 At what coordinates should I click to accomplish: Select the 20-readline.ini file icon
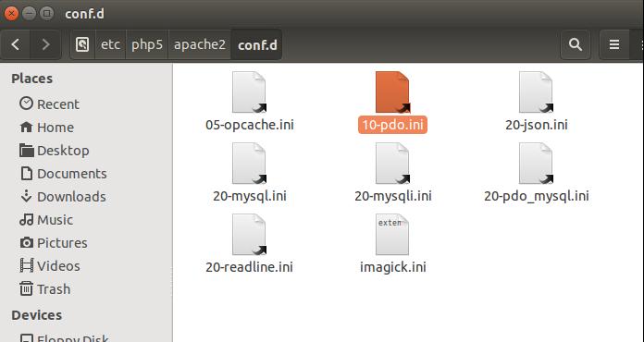[x=249, y=235]
